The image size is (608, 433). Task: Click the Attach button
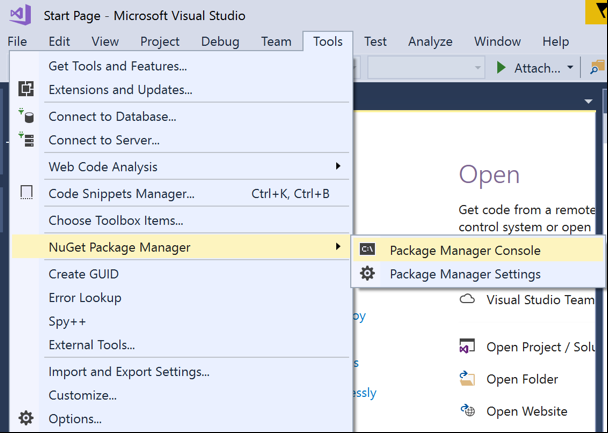[529, 67]
